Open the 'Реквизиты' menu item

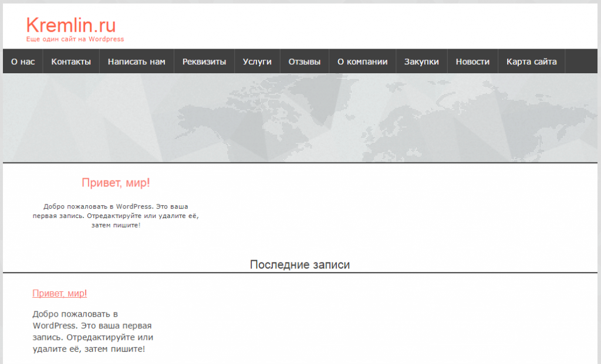pos(204,62)
